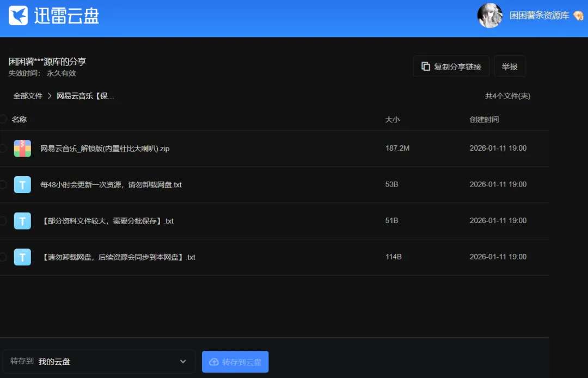Screen dimensions: 588x378
Task: Click the 114B size value
Action: click(394, 257)
